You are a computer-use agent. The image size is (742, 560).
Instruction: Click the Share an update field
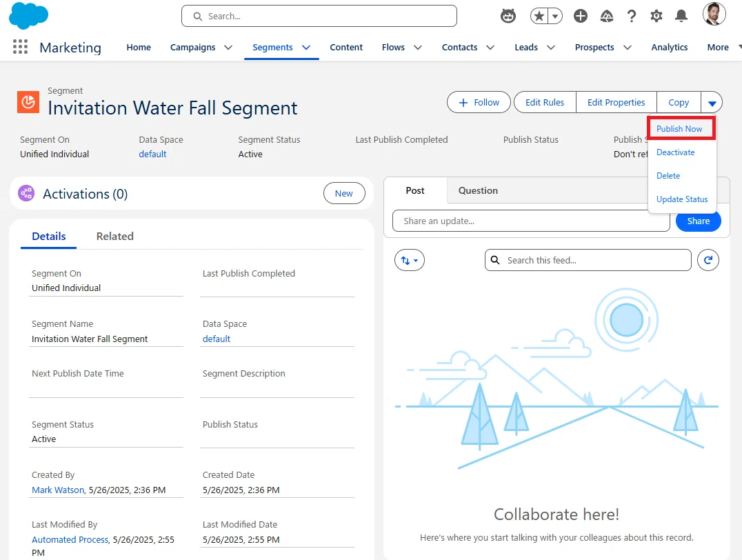pos(531,221)
